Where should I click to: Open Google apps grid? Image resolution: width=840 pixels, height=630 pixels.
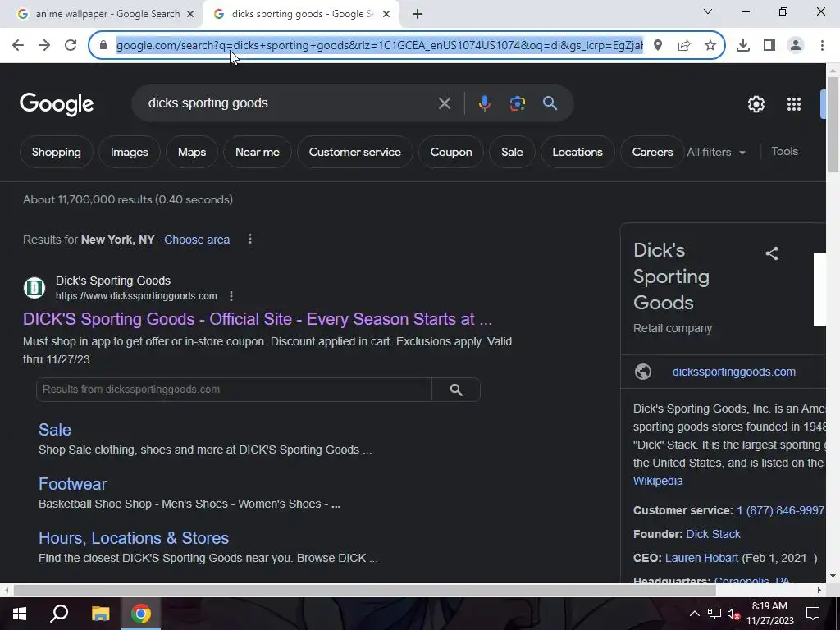click(794, 104)
